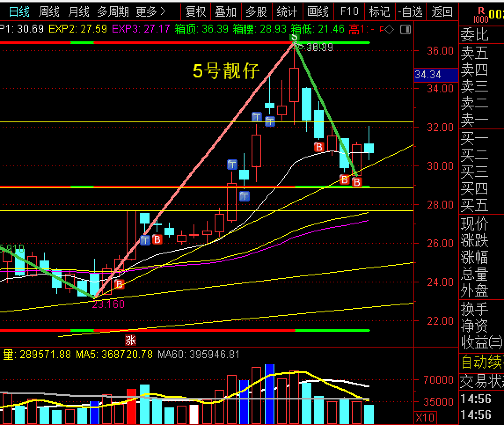The image size is (504, 425).
Task: Click the diamond indicator icon
Action: coord(389,30)
